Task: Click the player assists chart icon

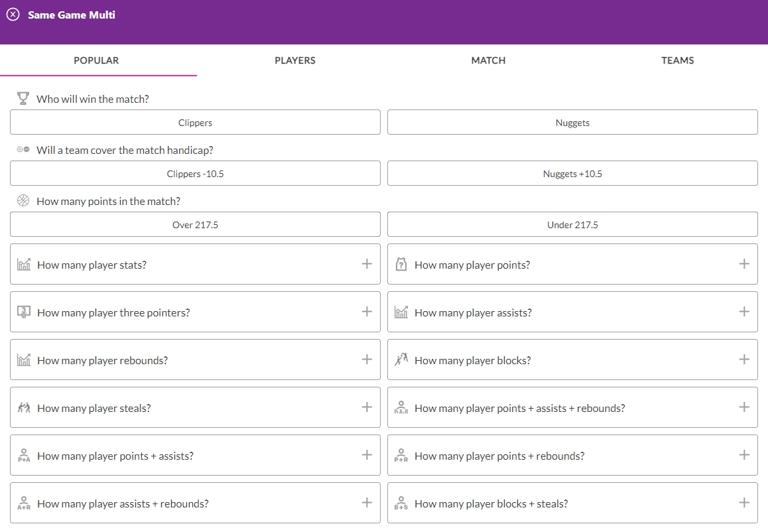Action: (x=401, y=312)
